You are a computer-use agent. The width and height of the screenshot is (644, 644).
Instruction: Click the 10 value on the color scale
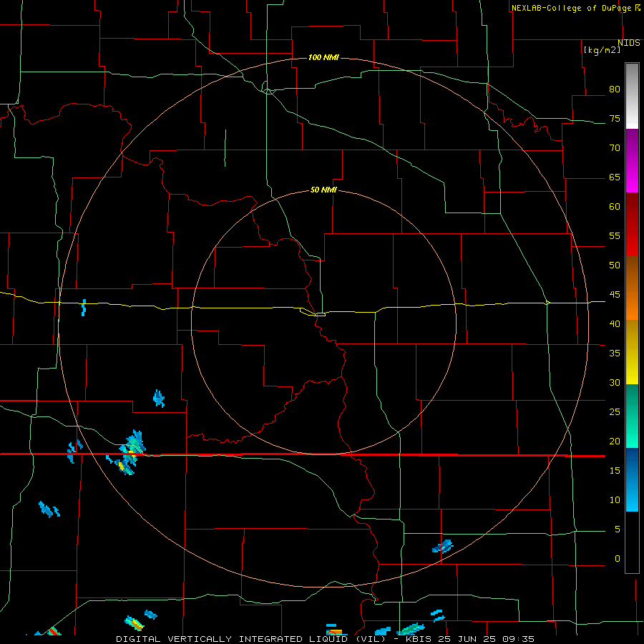pyautogui.click(x=615, y=500)
